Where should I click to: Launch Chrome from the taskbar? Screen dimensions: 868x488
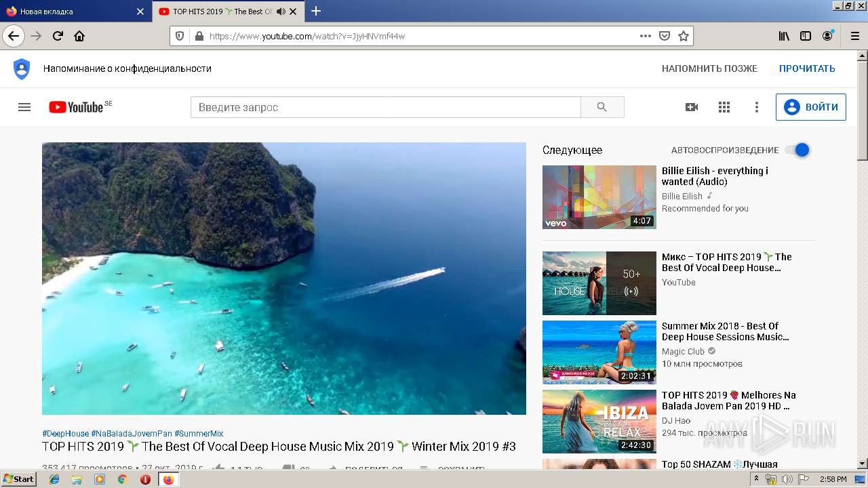pyautogui.click(x=122, y=479)
